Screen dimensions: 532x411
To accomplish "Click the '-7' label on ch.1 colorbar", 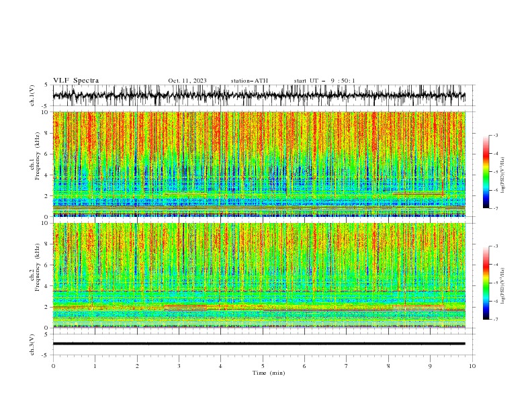I will click(495, 208).
